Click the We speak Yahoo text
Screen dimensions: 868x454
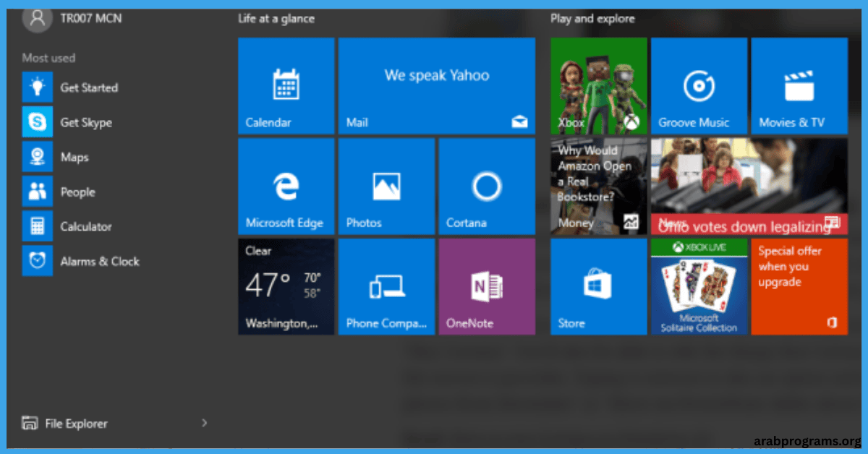pos(437,75)
